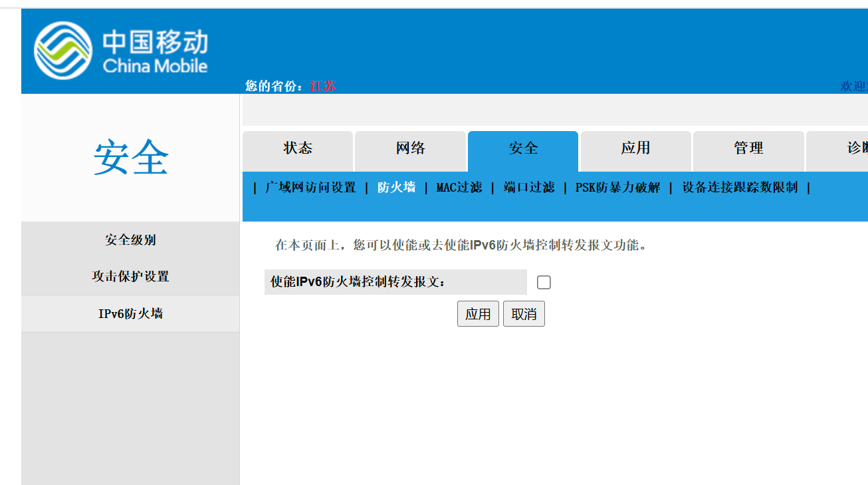The width and height of the screenshot is (868, 485).
Task: Open 攻击保护设置 sidebar item
Action: click(x=130, y=277)
